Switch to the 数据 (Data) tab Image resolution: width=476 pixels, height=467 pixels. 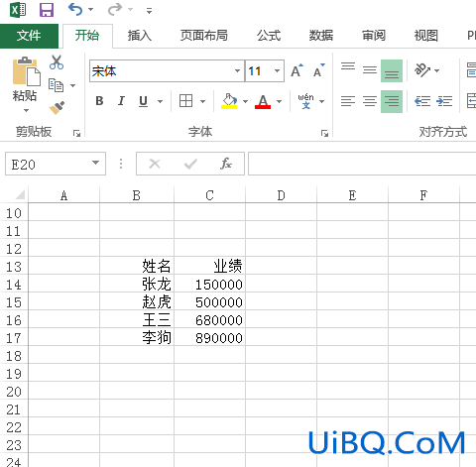[x=321, y=36]
